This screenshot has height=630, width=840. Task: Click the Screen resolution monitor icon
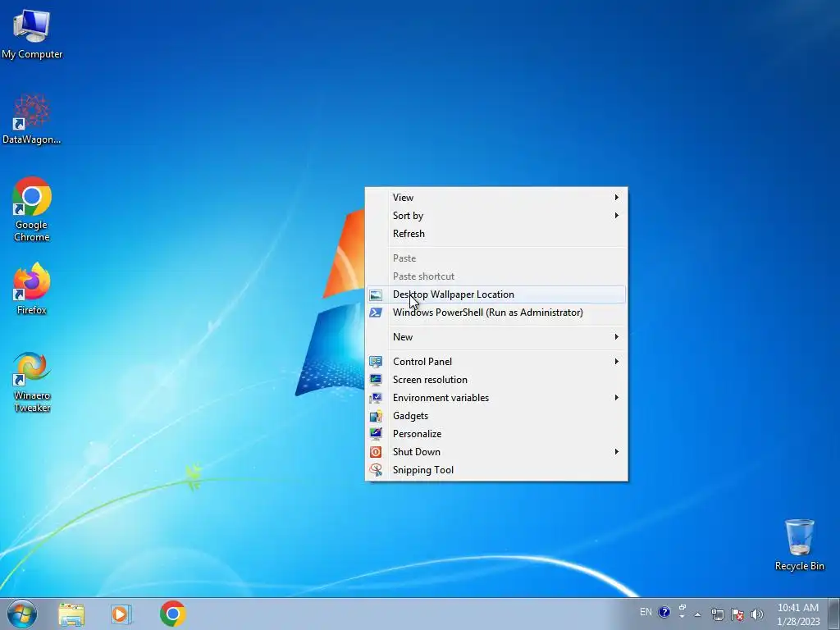tap(376, 380)
